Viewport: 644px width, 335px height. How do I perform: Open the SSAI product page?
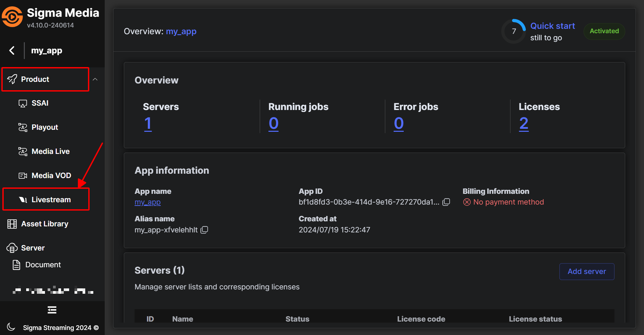pyautogui.click(x=40, y=103)
